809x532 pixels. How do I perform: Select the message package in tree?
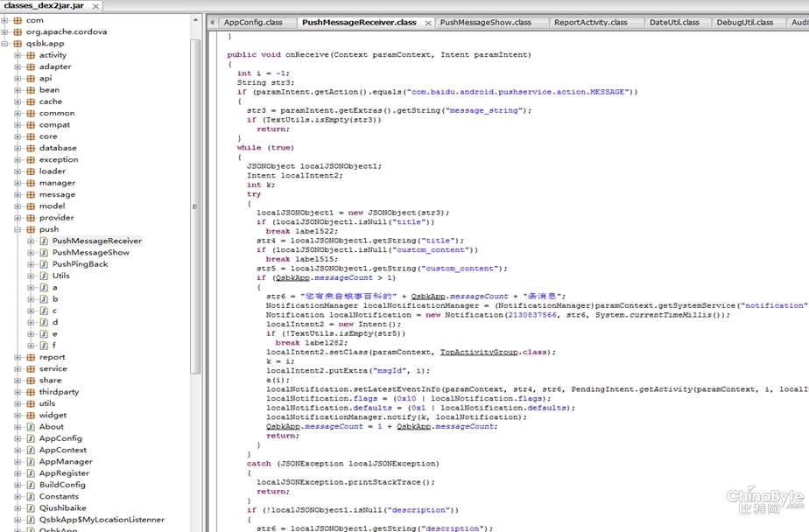coord(57,194)
